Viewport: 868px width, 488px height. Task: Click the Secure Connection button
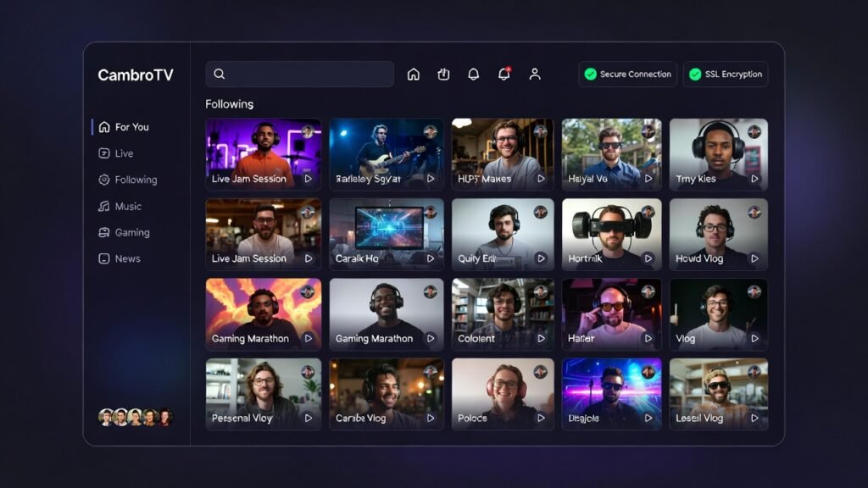pyautogui.click(x=626, y=75)
